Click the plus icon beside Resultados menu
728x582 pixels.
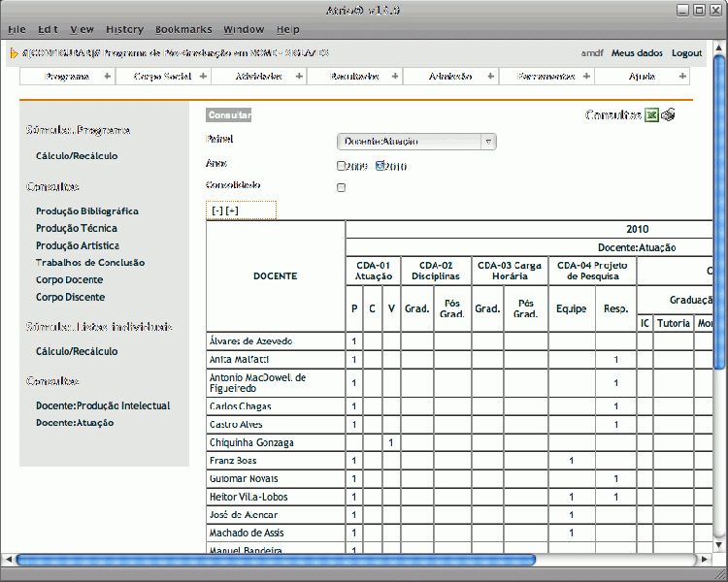click(394, 77)
